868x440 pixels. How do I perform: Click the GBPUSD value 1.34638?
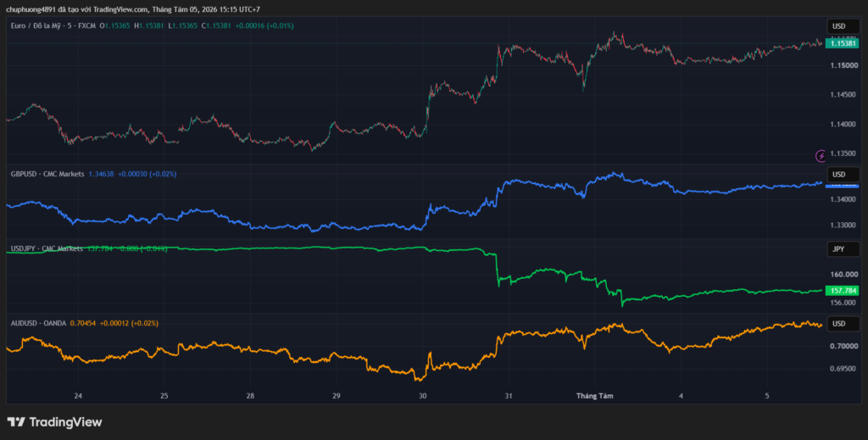coord(102,174)
